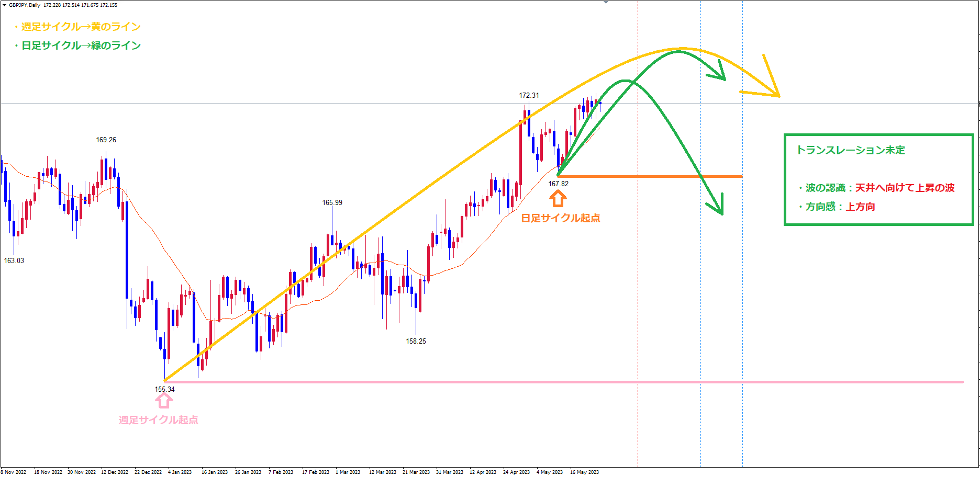Click the orange up-arrow below 167.82
Screen dimensions: 980x477
point(558,198)
